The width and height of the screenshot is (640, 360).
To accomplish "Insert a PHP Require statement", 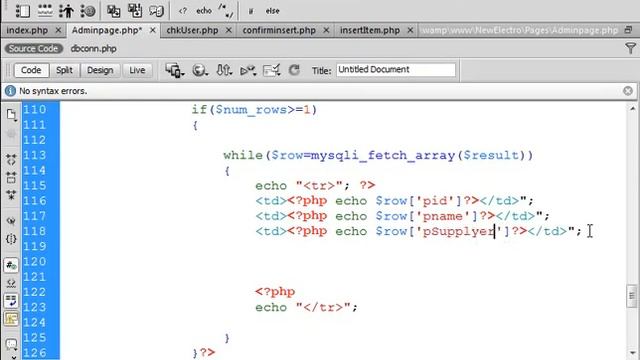I will click(135, 11).
